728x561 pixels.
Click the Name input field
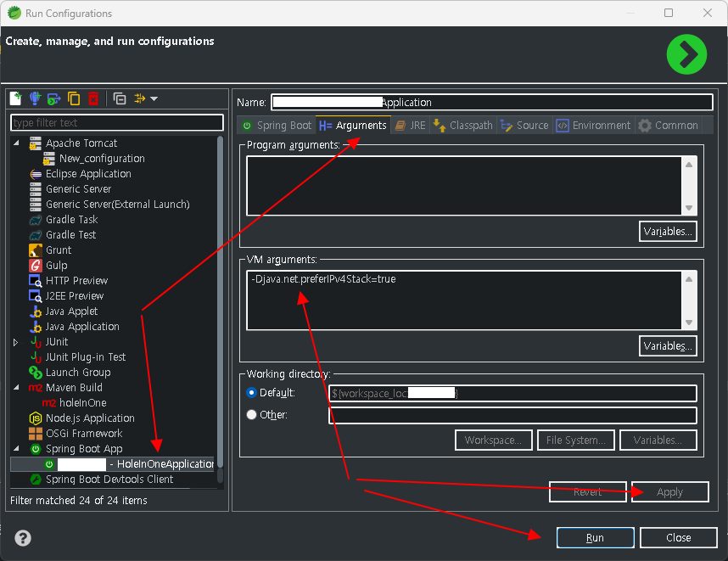pyautogui.click(x=491, y=102)
